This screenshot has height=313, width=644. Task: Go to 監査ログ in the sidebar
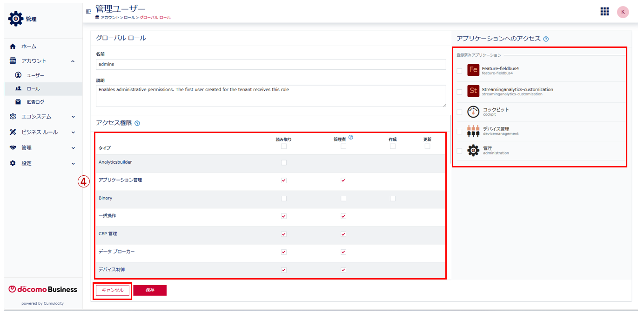[35, 102]
